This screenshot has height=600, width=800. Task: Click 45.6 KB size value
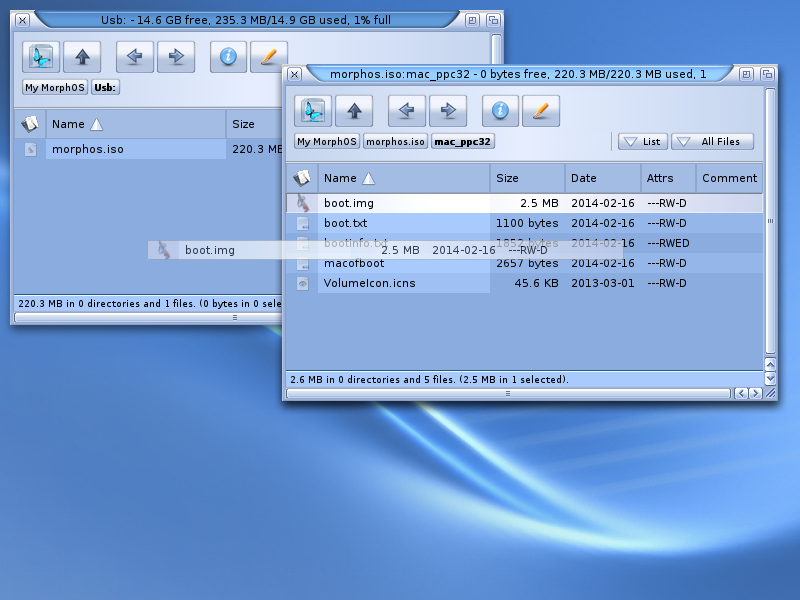[536, 284]
